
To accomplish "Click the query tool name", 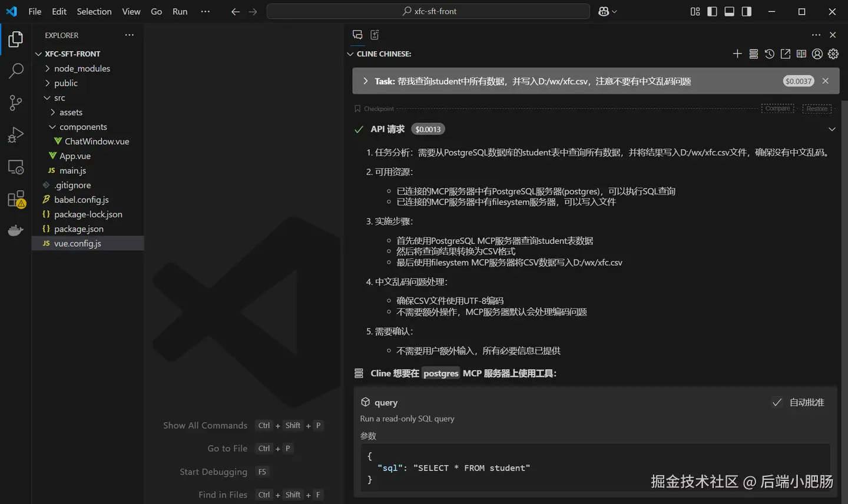I will pyautogui.click(x=386, y=402).
